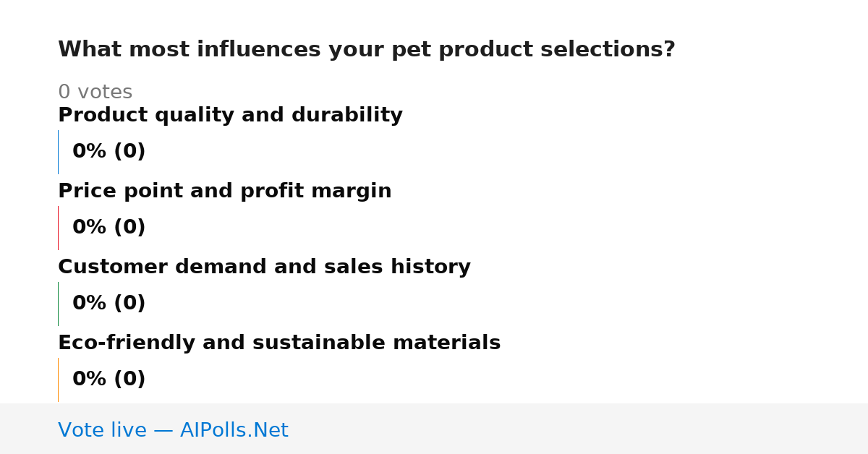Click the 0% (0) result for Eco-friendly
This screenshot has height=454, width=868.
[109, 379]
